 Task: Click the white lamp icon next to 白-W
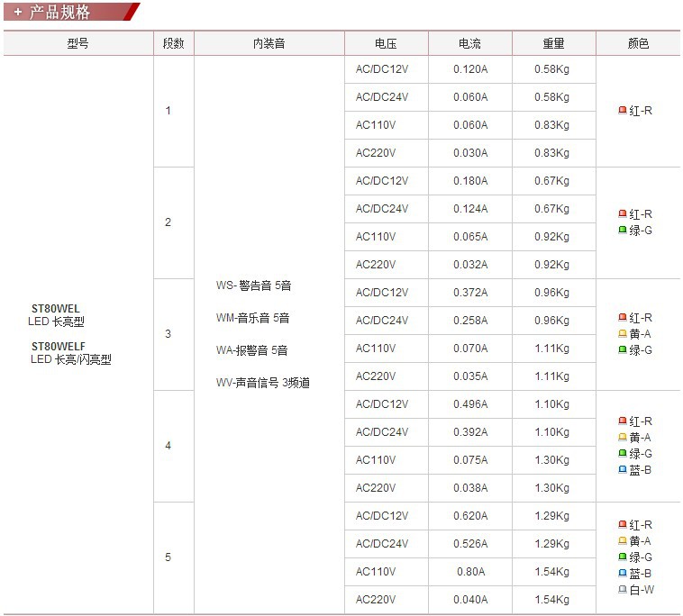pos(623,590)
